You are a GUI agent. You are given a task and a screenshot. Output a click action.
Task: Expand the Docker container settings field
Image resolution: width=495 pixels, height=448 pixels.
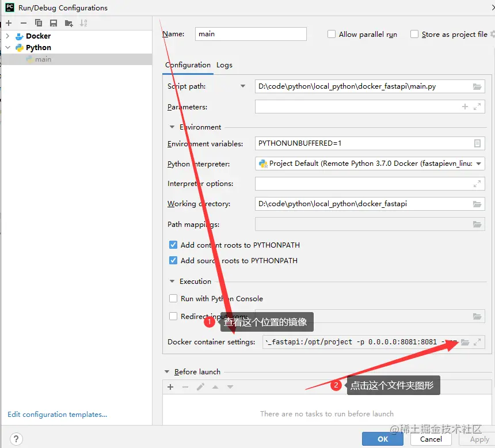[x=477, y=342]
